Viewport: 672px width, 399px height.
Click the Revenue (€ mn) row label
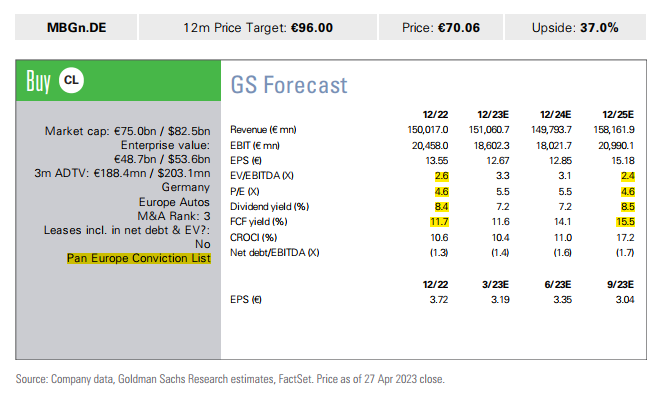tap(263, 129)
